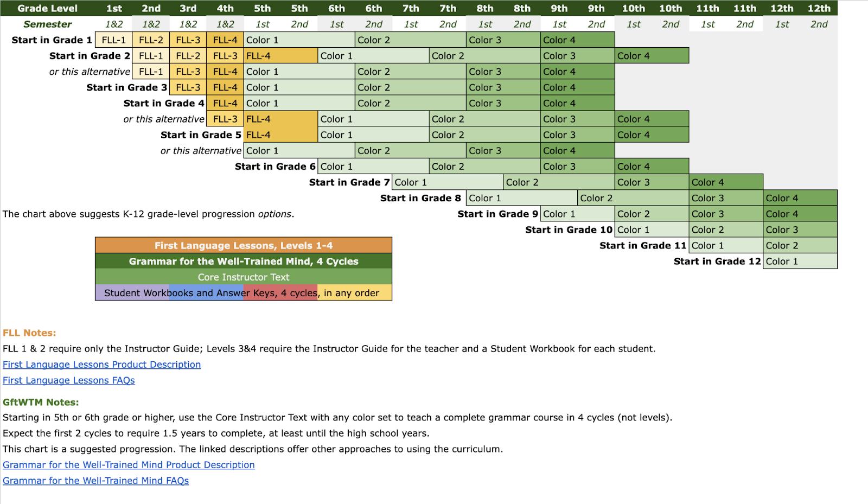Select the 'Start in Grade 4' row label

[164, 103]
